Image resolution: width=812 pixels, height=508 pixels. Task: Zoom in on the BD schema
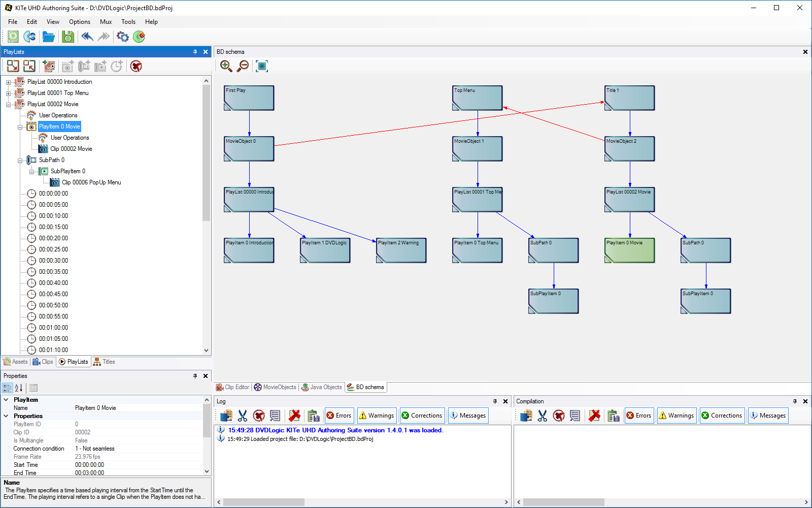click(x=226, y=66)
